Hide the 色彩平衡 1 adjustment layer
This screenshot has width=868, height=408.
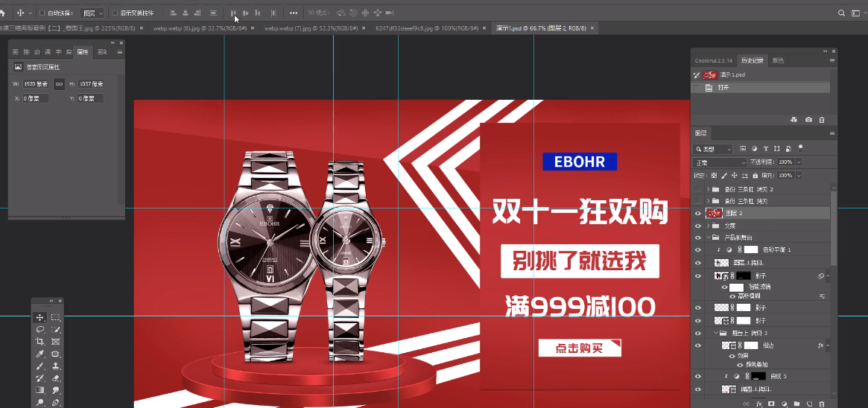click(697, 250)
